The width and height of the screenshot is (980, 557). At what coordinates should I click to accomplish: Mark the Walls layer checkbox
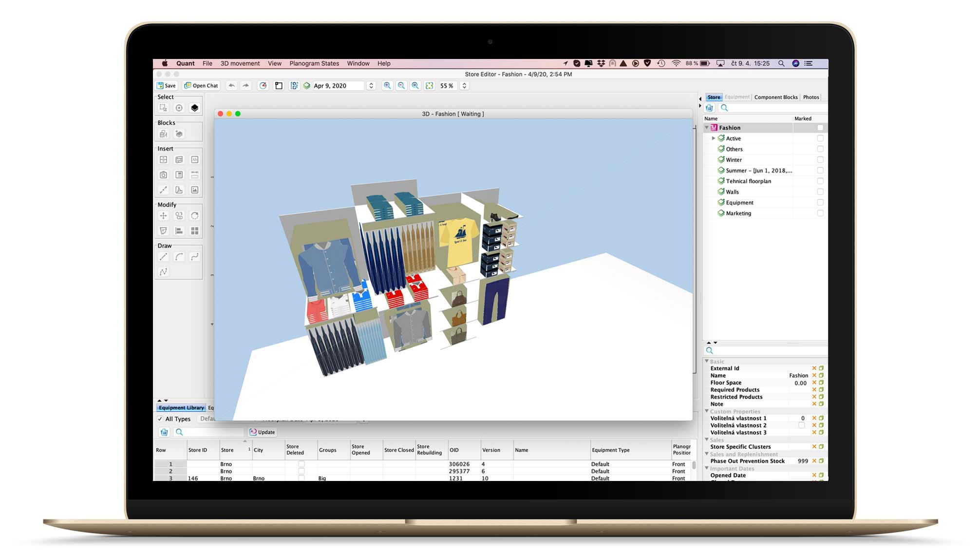coord(820,192)
